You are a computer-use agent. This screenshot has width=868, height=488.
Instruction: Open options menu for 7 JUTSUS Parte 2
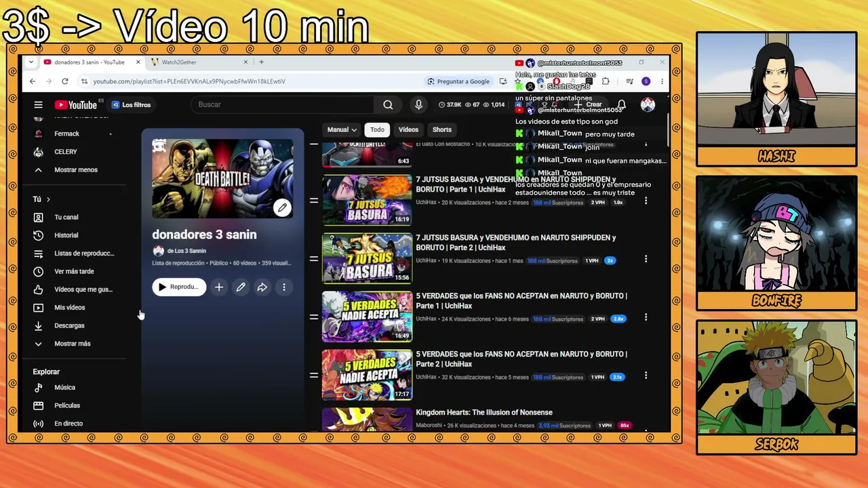click(x=646, y=259)
